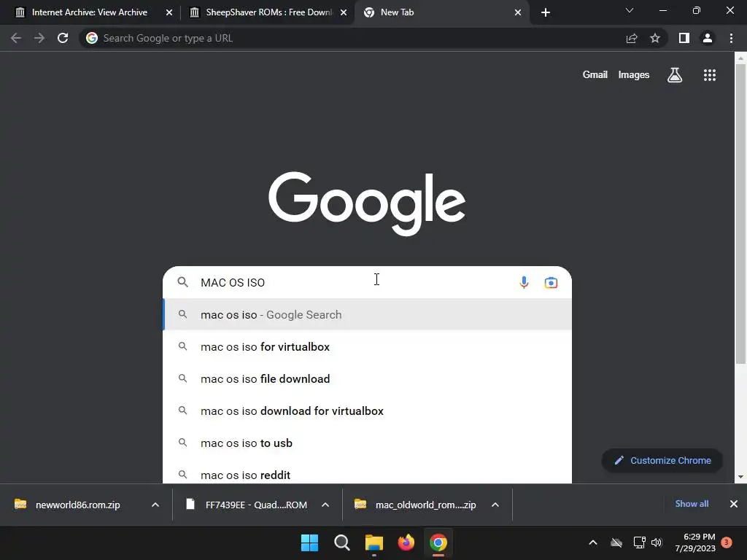Image resolution: width=747 pixels, height=560 pixels.
Task: Expand options for mac_oldworld_rom zip download
Action: pyautogui.click(x=495, y=505)
